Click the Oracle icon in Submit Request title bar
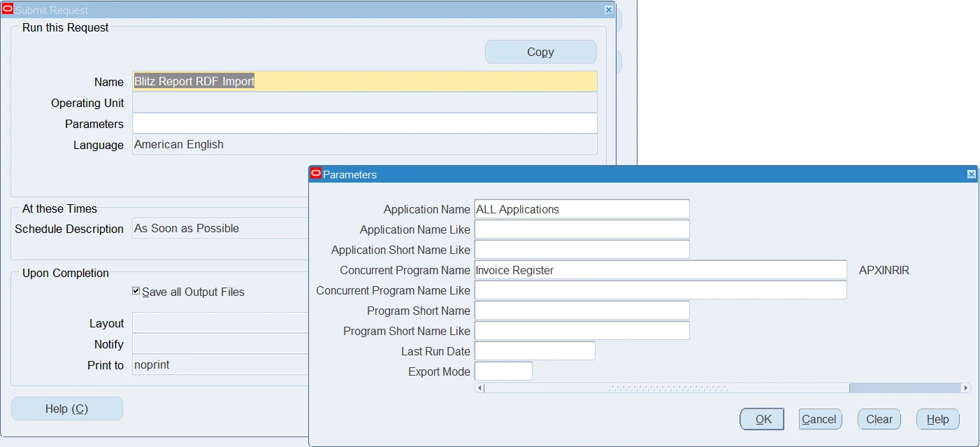 tap(8, 10)
